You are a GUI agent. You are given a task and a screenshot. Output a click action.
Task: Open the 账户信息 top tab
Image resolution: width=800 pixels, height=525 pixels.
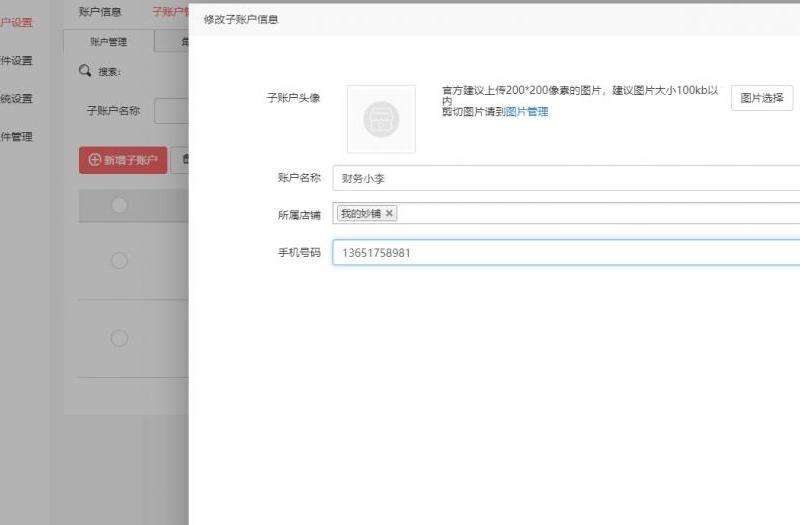click(100, 12)
